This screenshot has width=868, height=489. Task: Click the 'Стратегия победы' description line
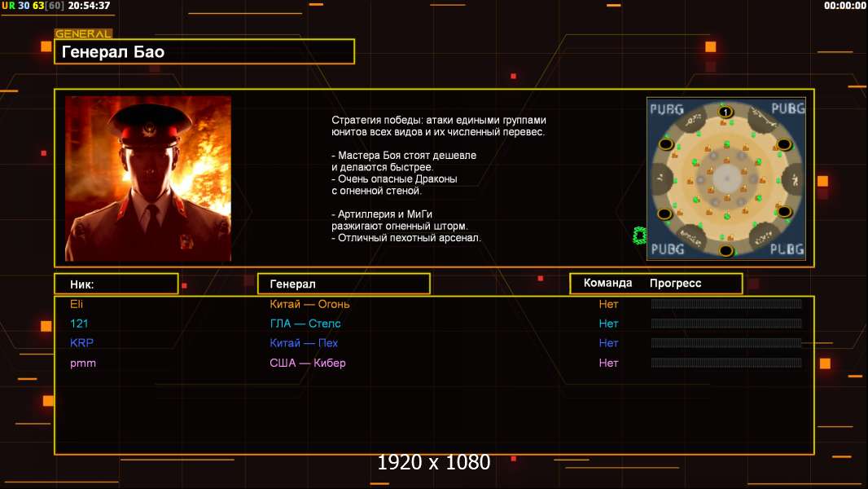click(439, 120)
